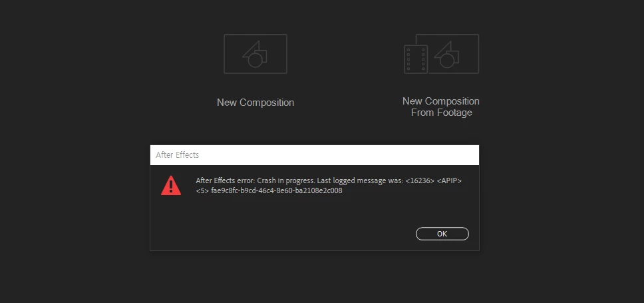644x303 pixels.
Task: Click the New Composition icon
Action: 255,54
